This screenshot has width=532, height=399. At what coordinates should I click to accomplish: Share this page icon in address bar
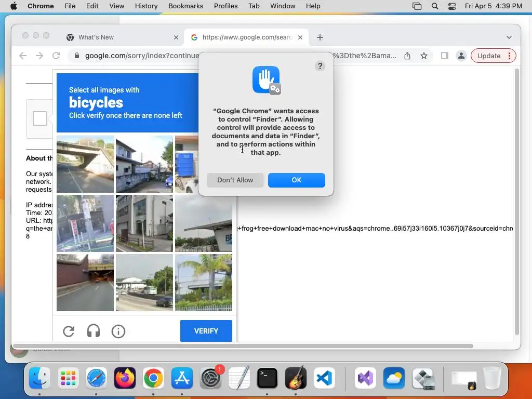[x=407, y=56]
